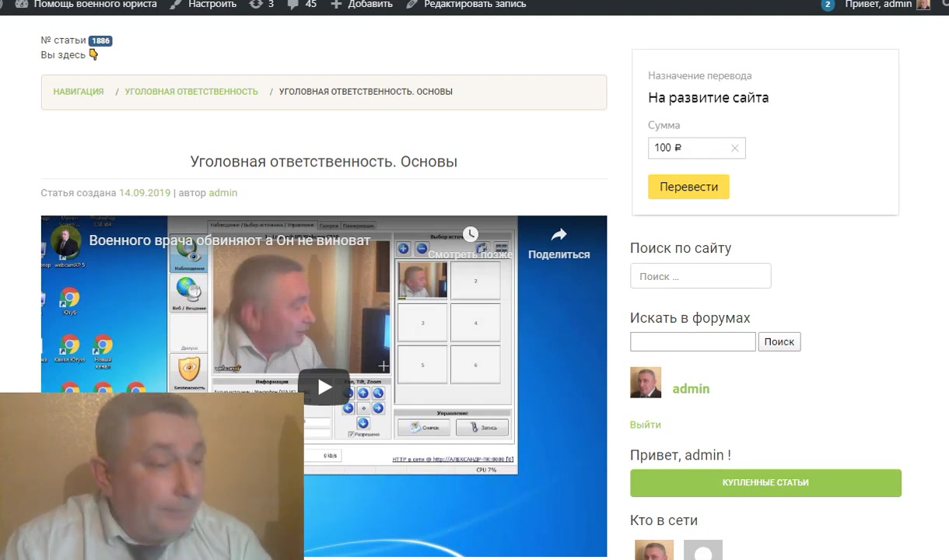Open the channel avatar on the video
Screen dimensions: 949x560
[66, 241]
